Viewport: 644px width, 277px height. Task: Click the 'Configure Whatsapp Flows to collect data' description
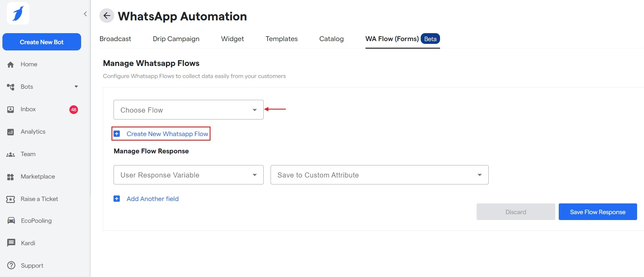194,76
